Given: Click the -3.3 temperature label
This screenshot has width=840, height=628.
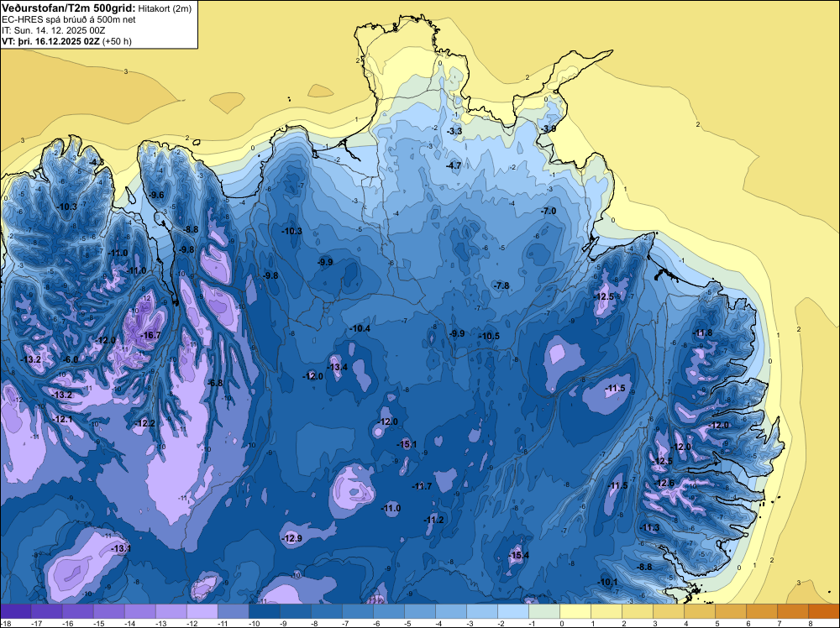Looking at the screenshot, I should [x=454, y=131].
